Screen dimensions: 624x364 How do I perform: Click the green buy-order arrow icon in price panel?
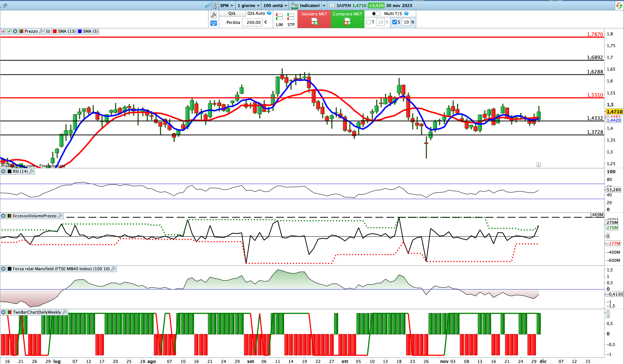pos(9,31)
